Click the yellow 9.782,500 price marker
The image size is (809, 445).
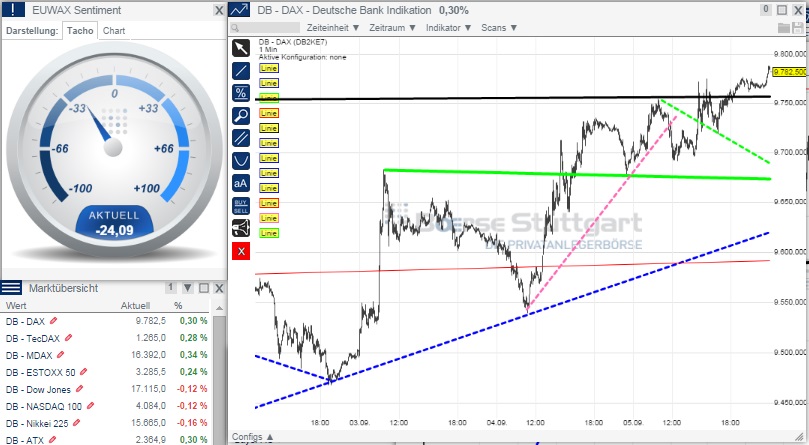(x=789, y=72)
